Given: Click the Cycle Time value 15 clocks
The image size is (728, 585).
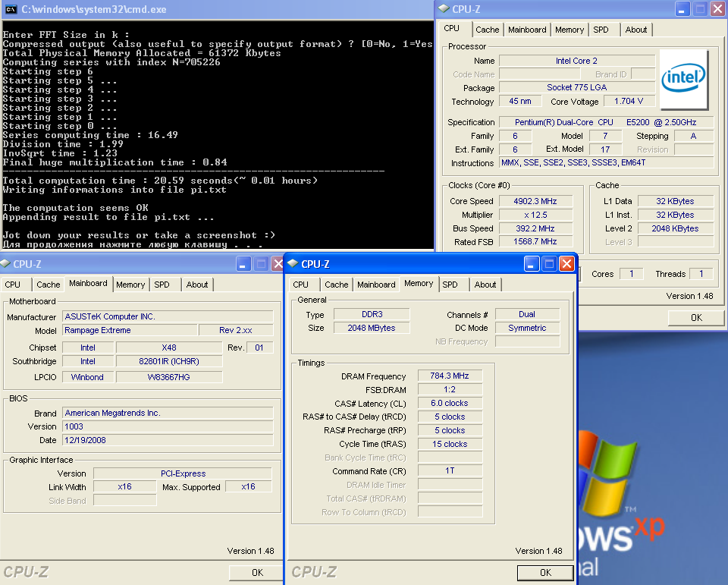Looking at the screenshot, I should tap(450, 444).
